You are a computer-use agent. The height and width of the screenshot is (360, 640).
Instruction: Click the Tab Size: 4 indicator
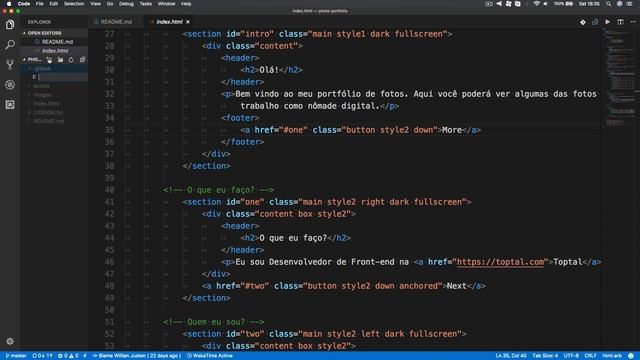click(x=545, y=356)
